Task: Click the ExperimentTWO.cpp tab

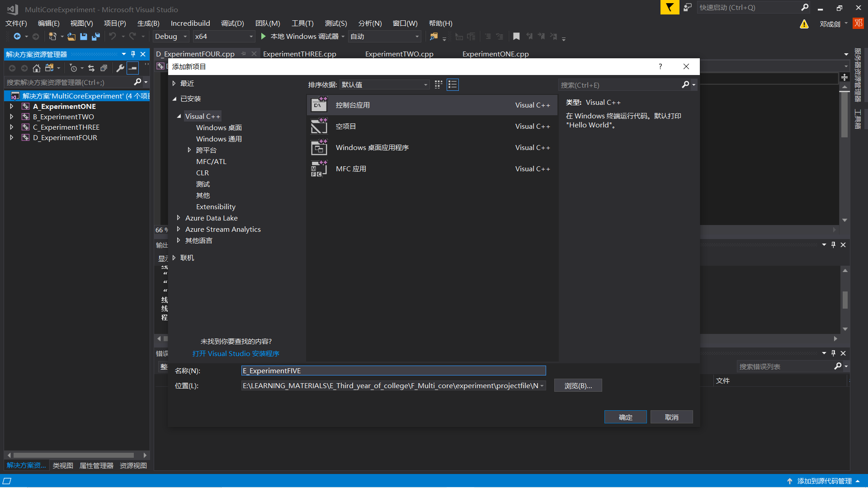Action: (x=399, y=54)
